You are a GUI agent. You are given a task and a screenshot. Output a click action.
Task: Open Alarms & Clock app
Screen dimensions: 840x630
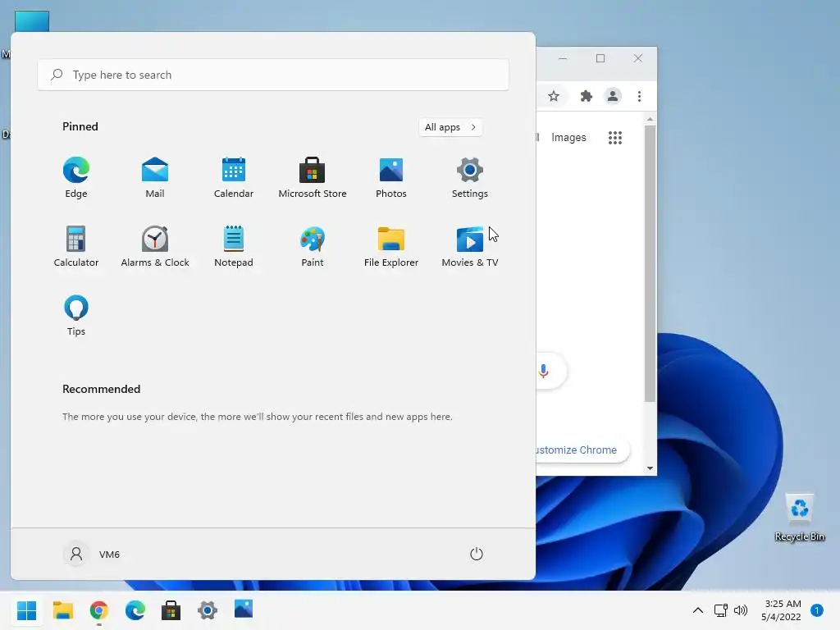coord(155,246)
